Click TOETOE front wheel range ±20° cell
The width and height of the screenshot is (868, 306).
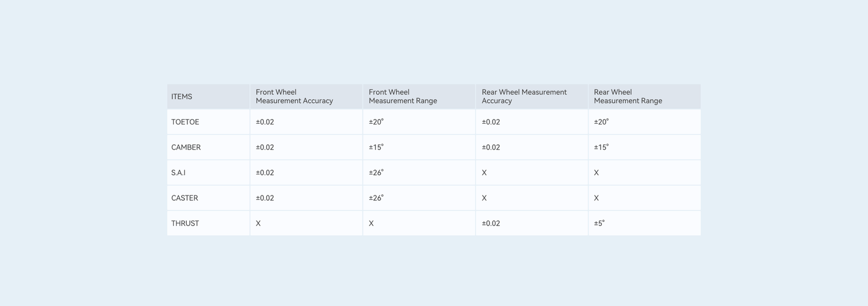[376, 122]
